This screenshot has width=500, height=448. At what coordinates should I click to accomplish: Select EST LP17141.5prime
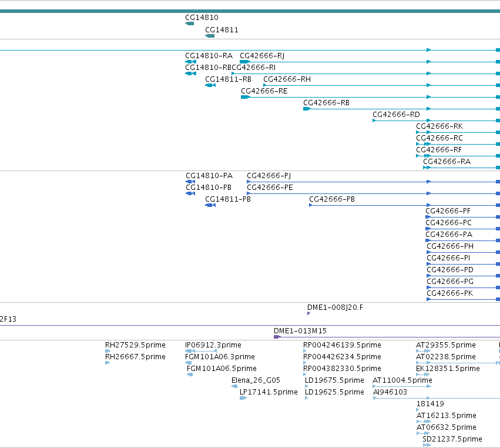(269, 392)
